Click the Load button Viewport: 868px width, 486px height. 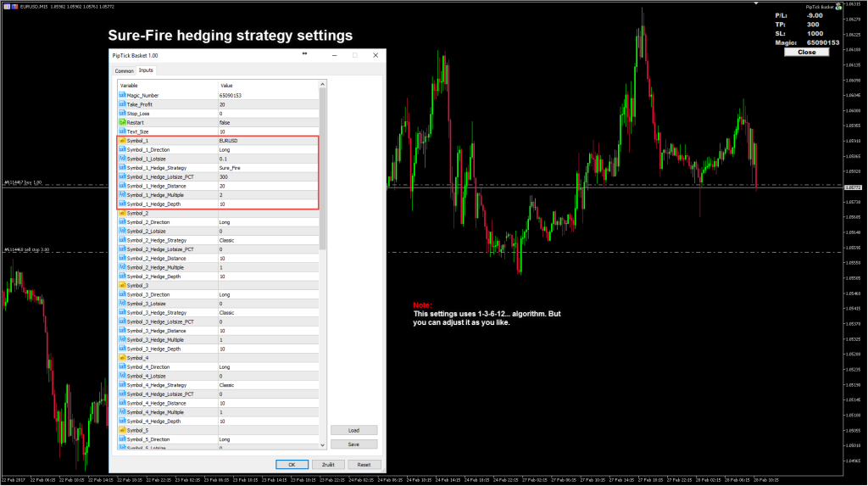[x=353, y=430]
